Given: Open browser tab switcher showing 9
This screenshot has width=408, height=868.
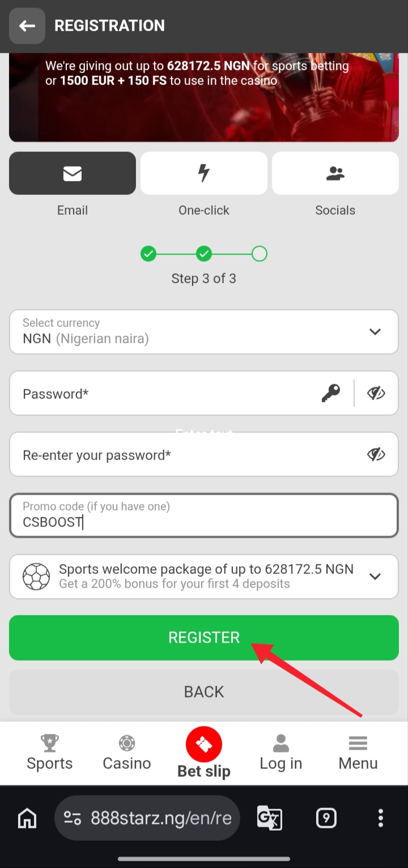Looking at the screenshot, I should point(326,818).
